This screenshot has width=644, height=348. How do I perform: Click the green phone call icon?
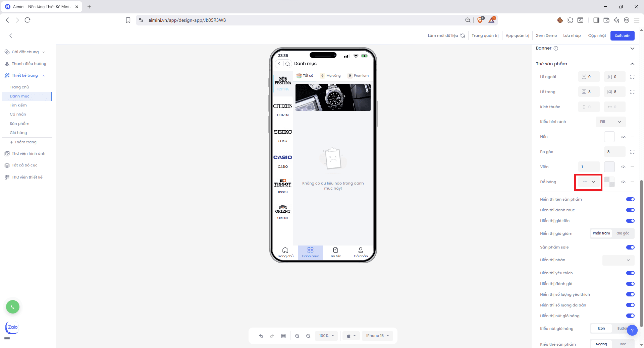click(x=13, y=307)
